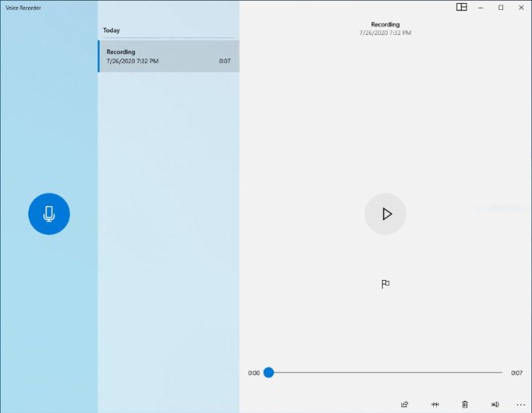Delete the recording with the trash icon
The width and height of the screenshot is (532, 413).
(465, 404)
